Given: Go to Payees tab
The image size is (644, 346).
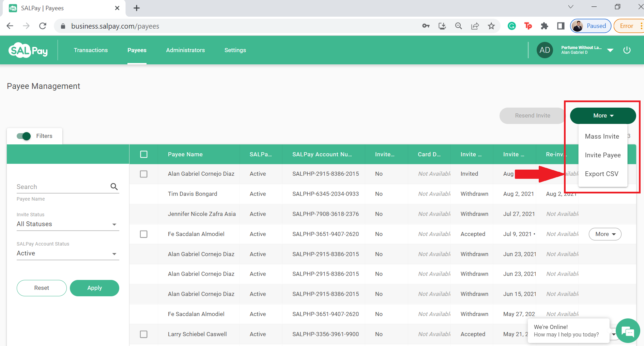Looking at the screenshot, I should [137, 50].
